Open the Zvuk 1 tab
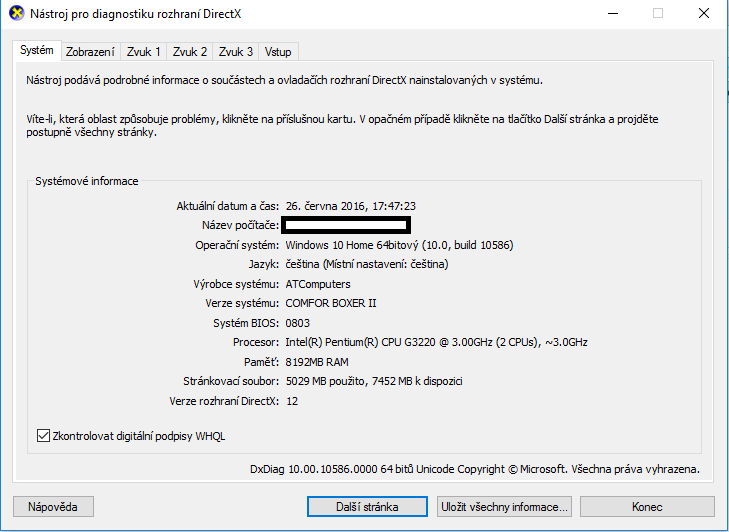This screenshot has height=532, width=729. (x=143, y=52)
